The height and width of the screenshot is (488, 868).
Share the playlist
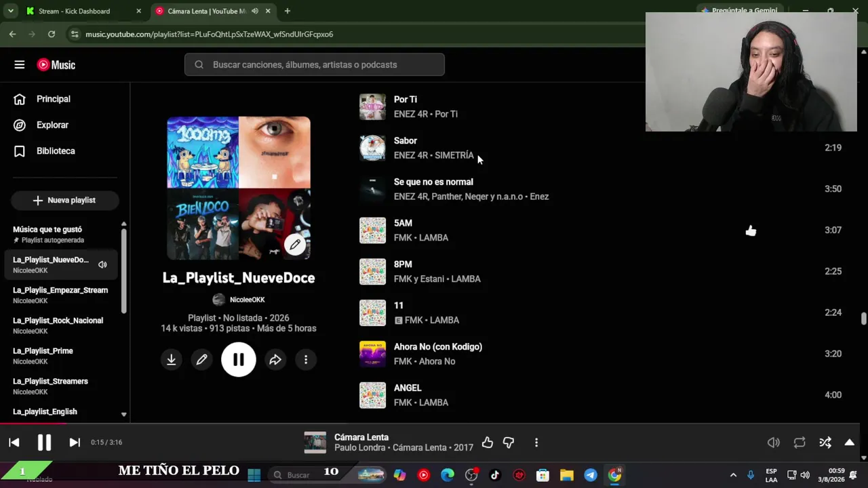tap(275, 360)
